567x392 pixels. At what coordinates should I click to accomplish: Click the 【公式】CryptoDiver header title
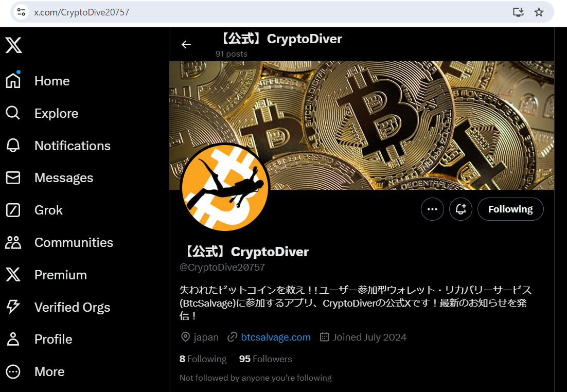(280, 39)
